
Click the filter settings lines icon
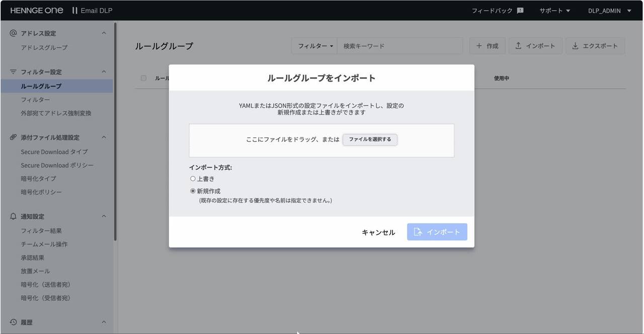tap(14, 72)
